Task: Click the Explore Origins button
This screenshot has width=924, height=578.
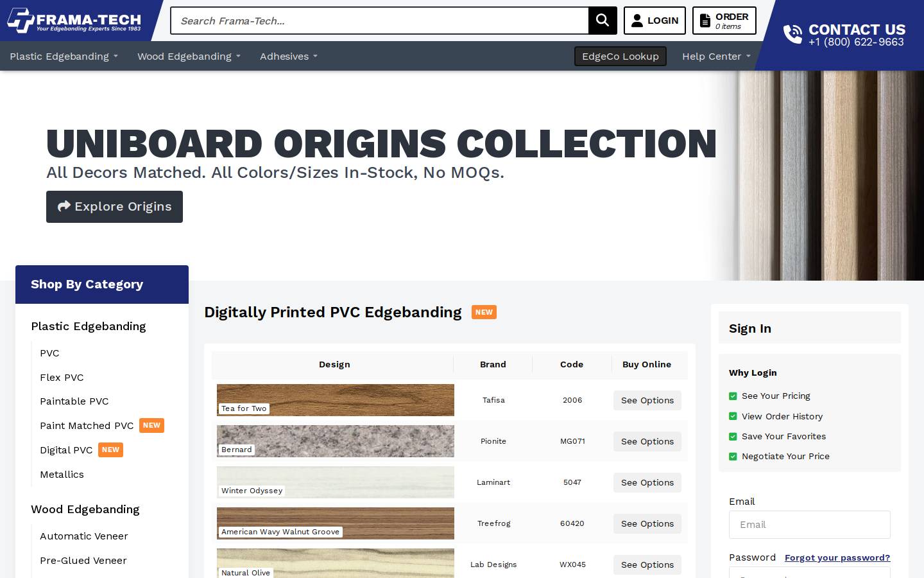Action: 114,207
